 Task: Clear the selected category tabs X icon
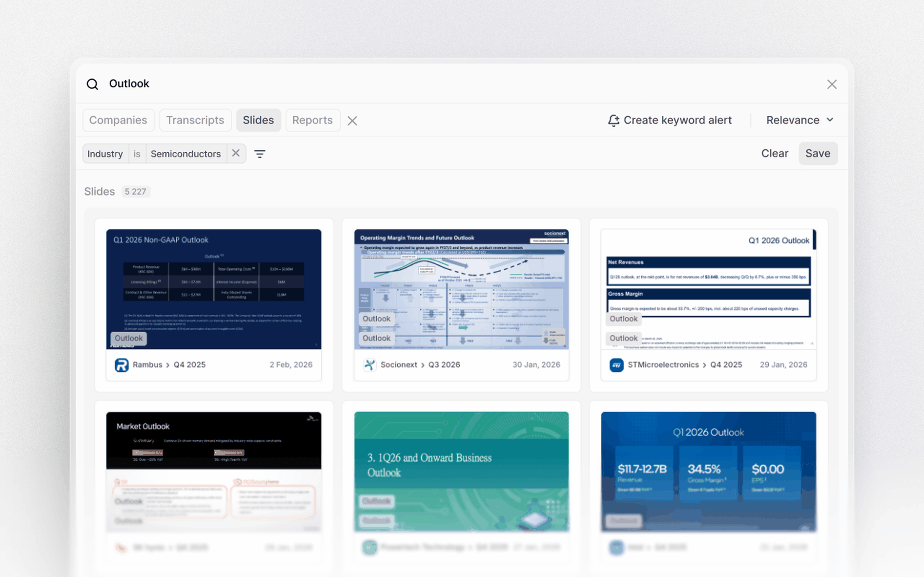click(x=352, y=121)
